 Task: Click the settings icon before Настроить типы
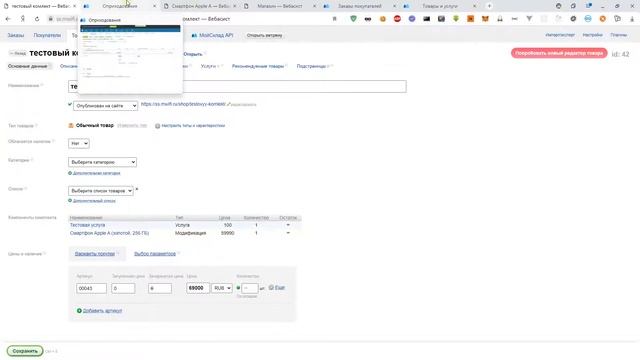(158, 126)
